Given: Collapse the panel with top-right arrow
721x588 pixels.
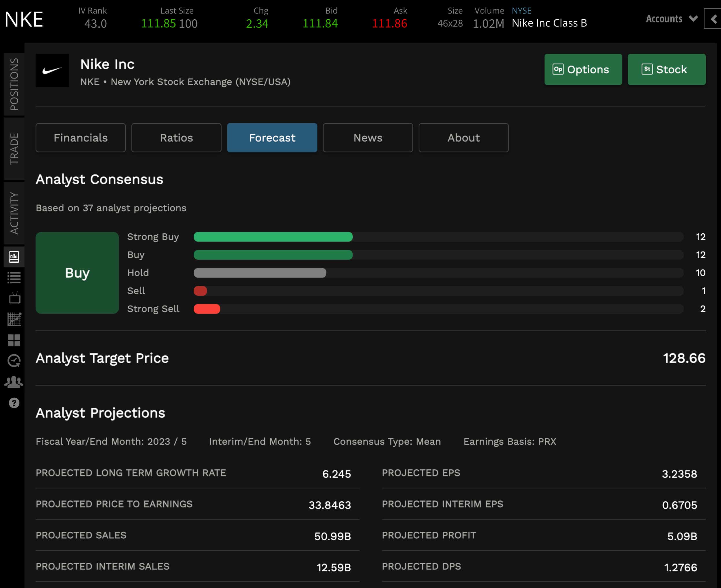Looking at the screenshot, I should tap(713, 19).
